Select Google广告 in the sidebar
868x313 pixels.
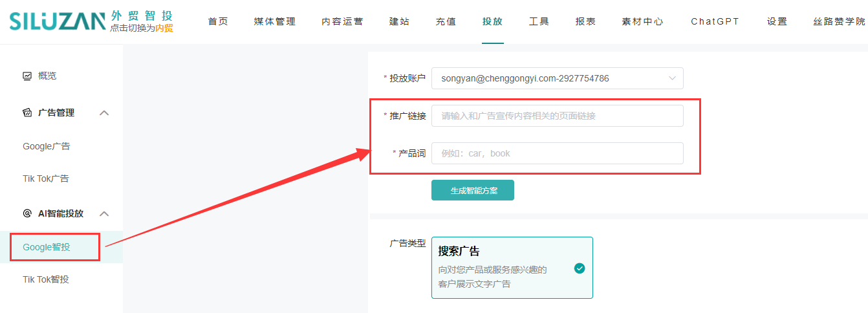47,146
